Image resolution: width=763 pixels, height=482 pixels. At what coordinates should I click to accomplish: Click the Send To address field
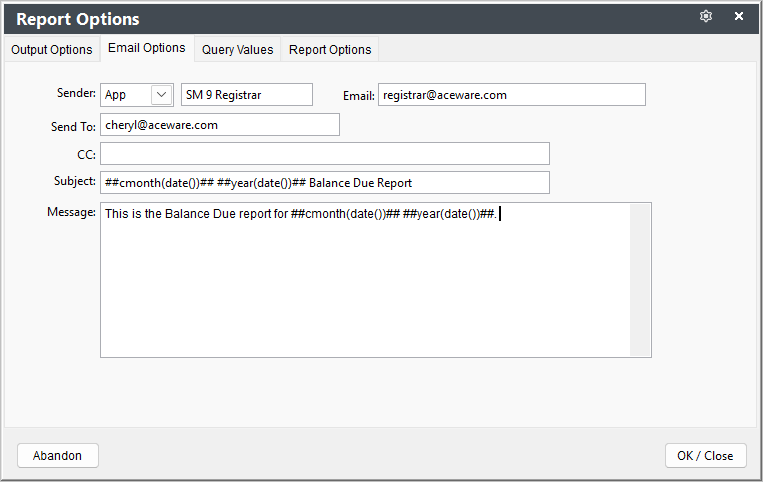[220, 125]
